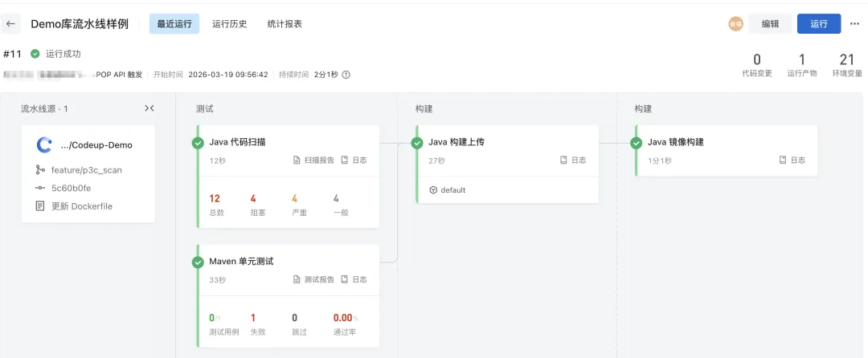Open the more options ellipsis menu
Viewport: 868px width, 358px height.
click(x=854, y=24)
